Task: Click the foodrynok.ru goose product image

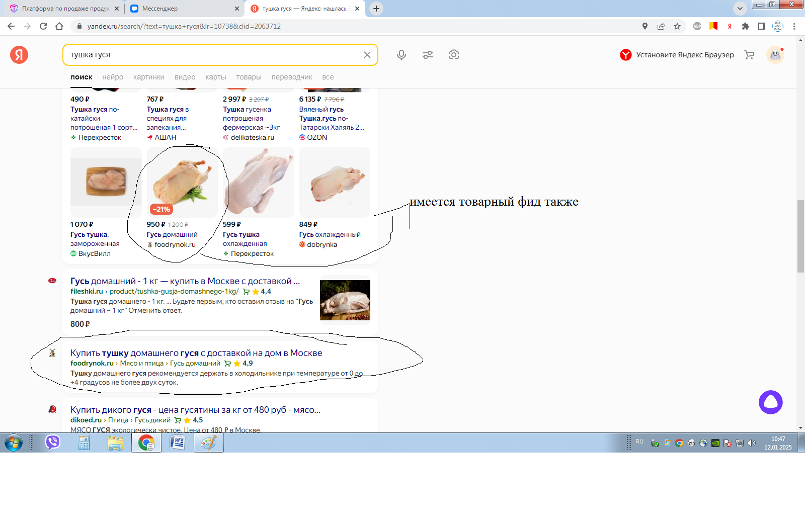Action: pyautogui.click(x=182, y=182)
